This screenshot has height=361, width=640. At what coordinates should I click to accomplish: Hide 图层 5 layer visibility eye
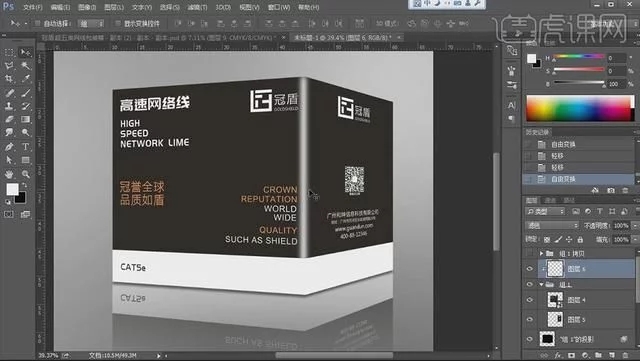point(529,319)
